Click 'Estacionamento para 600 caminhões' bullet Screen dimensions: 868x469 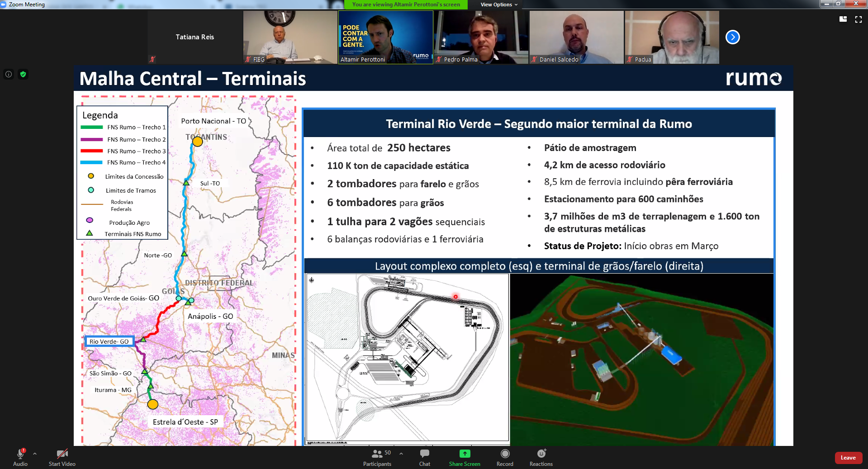click(624, 199)
